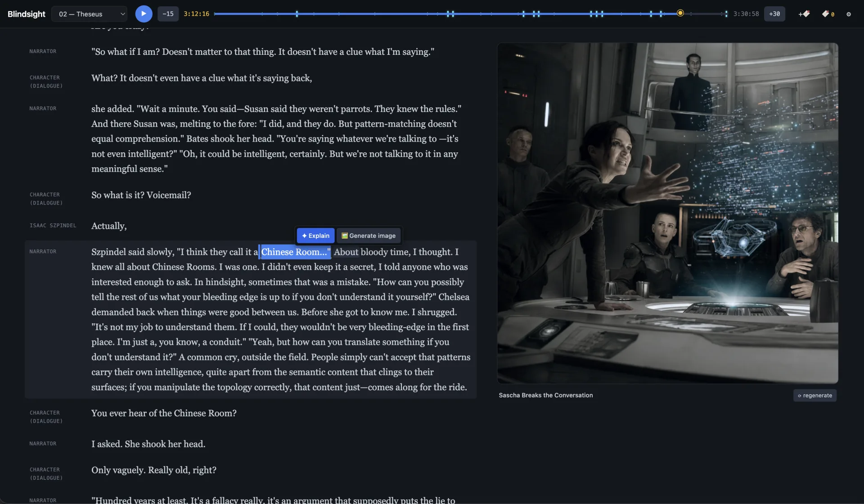Click 'What? It doesn't even have a clue' line
The height and width of the screenshot is (504, 864).
tap(202, 78)
